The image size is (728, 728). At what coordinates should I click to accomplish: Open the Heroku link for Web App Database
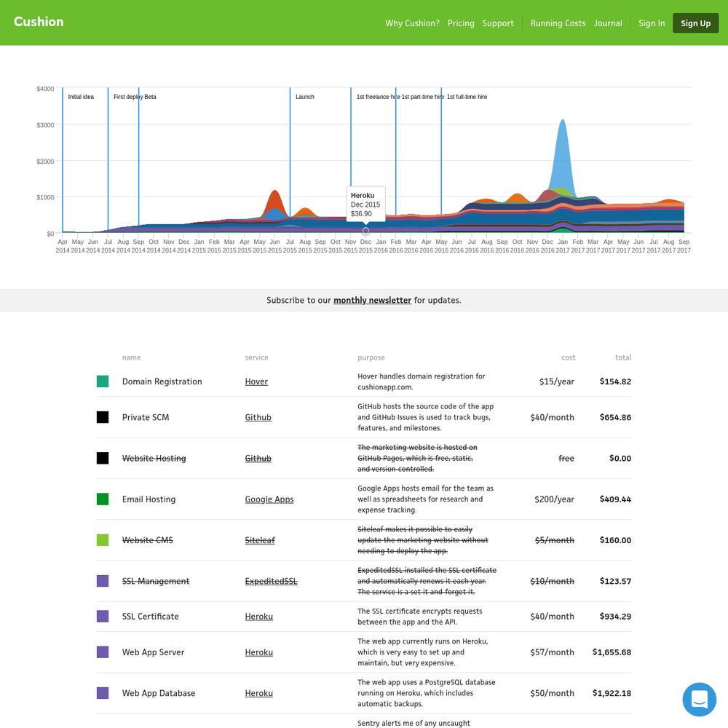[259, 693]
